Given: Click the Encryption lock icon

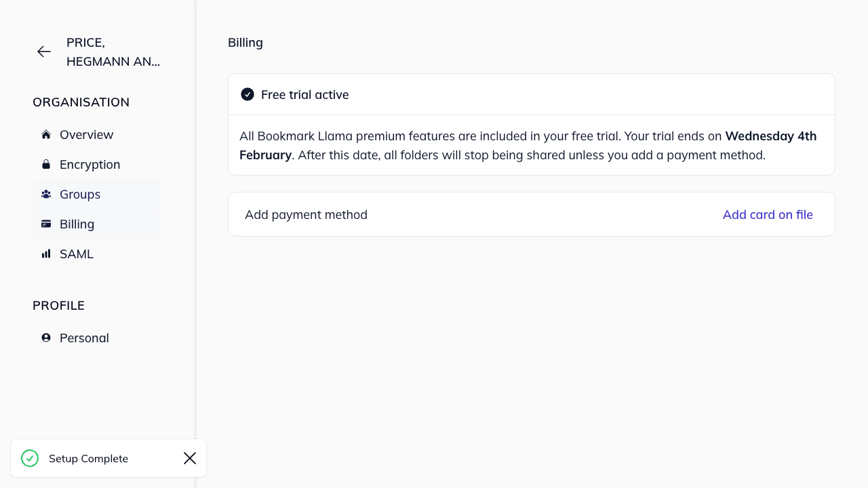Looking at the screenshot, I should (46, 165).
